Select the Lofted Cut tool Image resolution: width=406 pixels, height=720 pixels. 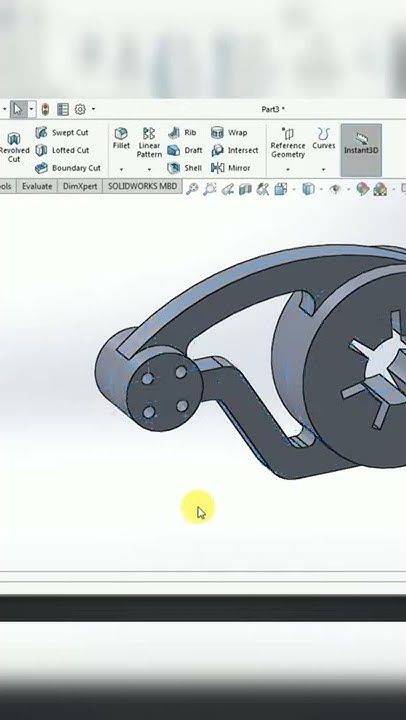coord(62,150)
